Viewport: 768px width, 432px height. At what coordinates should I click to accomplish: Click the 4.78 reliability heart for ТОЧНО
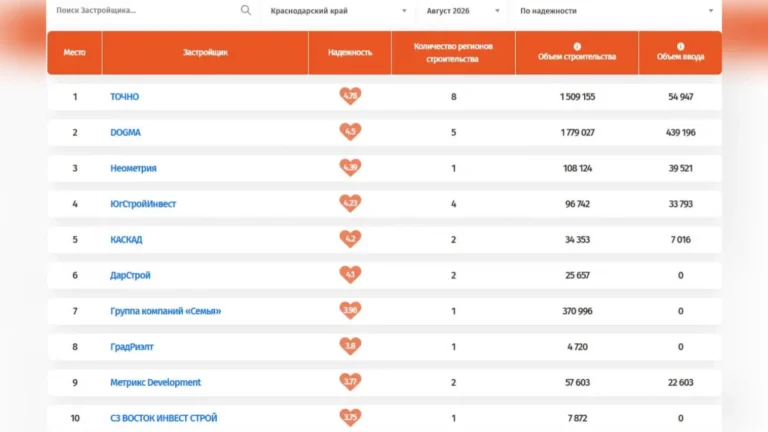click(350, 96)
